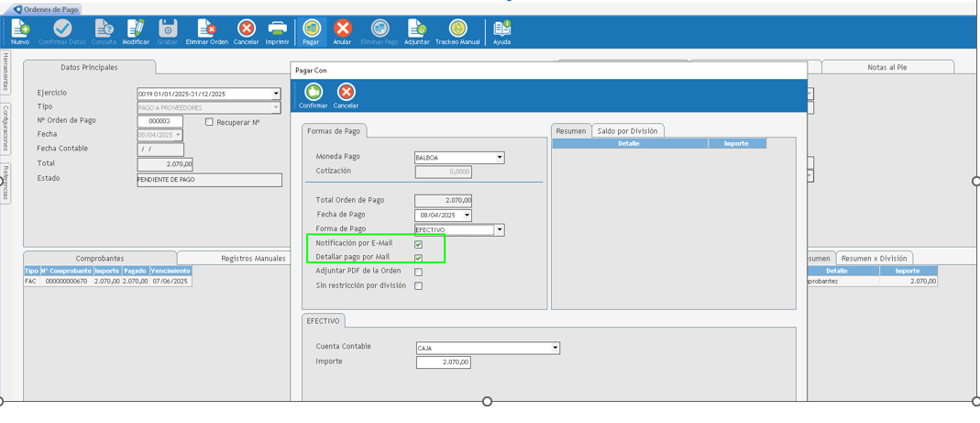Expand the Cuenta Contable dropdown
This screenshot has height=423, width=980.
(x=555, y=349)
